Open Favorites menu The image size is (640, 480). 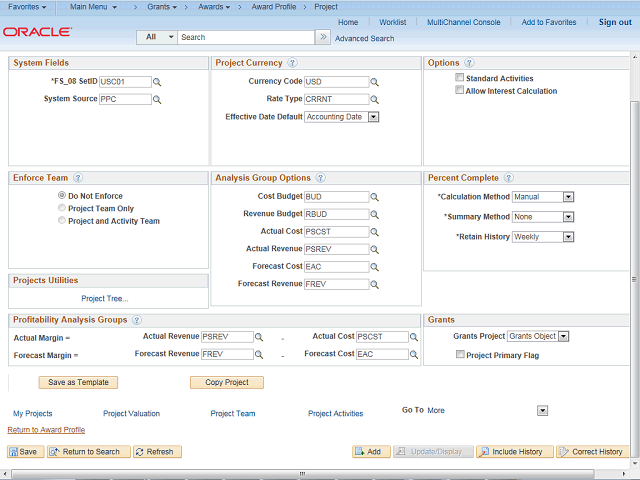coord(29,6)
